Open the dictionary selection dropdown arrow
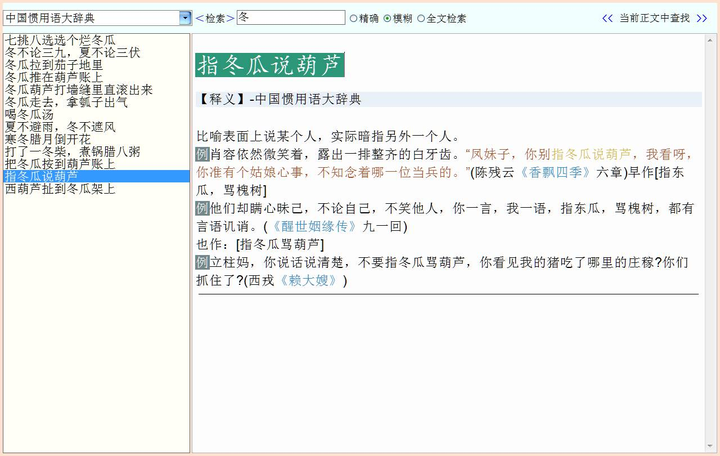 click(x=185, y=18)
